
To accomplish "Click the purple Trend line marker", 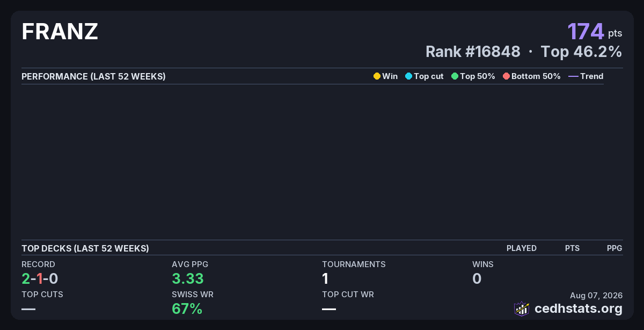I will [573, 76].
